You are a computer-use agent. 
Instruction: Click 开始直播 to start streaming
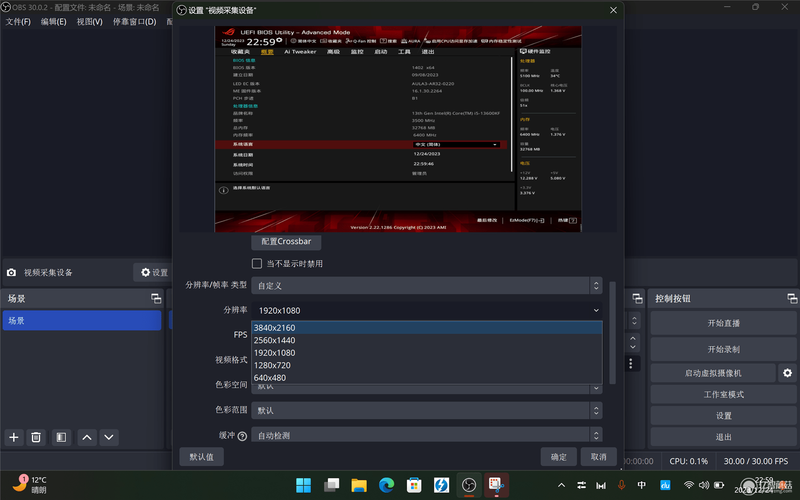click(x=723, y=323)
